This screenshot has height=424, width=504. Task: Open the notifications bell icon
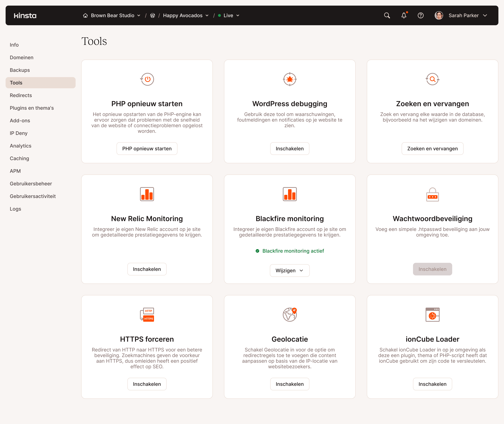point(404,15)
